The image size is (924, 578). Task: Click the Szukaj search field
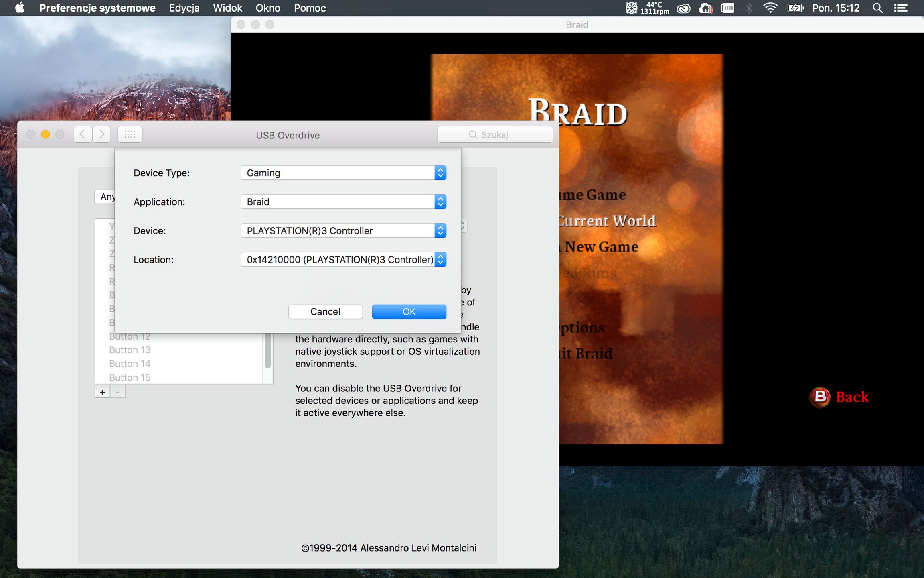point(495,135)
